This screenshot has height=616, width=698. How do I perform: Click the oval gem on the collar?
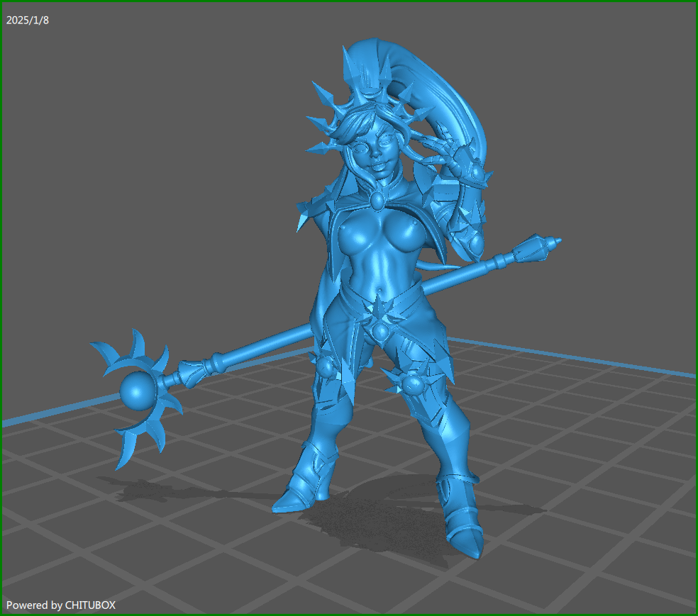click(x=378, y=201)
